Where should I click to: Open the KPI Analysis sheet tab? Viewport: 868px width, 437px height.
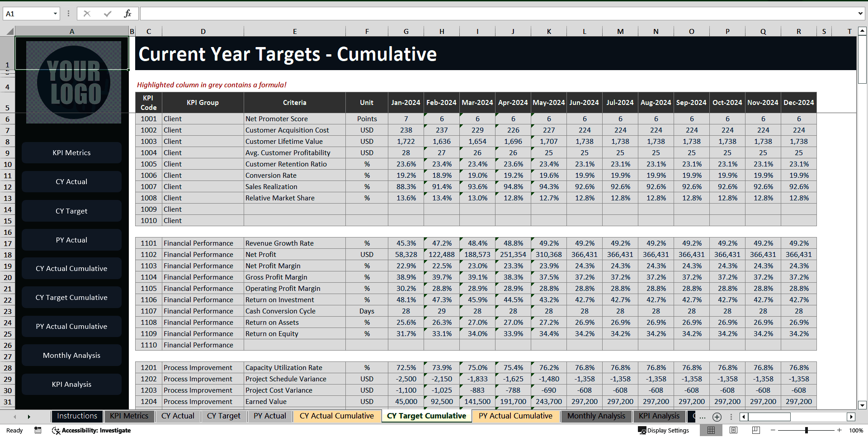tap(659, 416)
